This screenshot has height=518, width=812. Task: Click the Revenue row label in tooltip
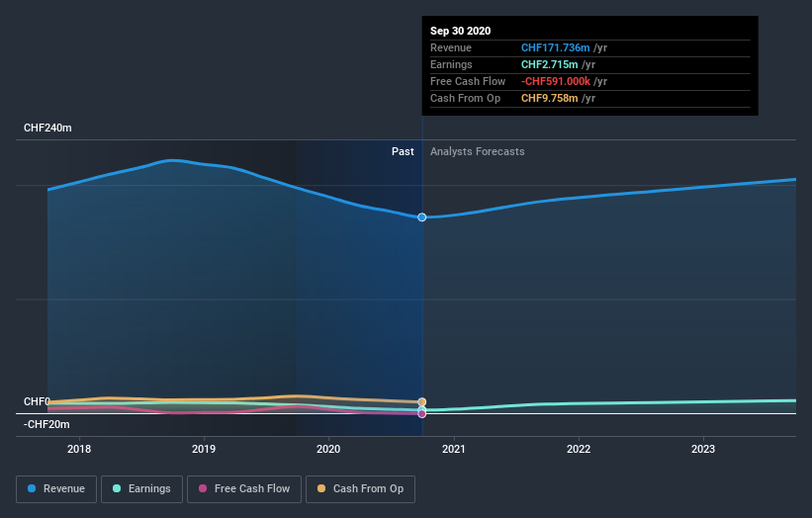coord(451,47)
